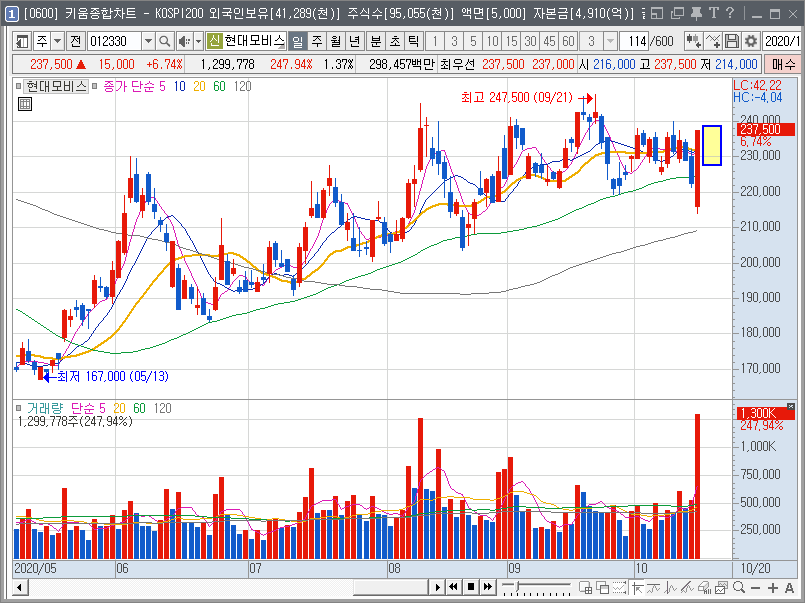Viewport: 805px width, 603px height.
Task: Open chart settings gear icon
Action: click(x=751, y=41)
